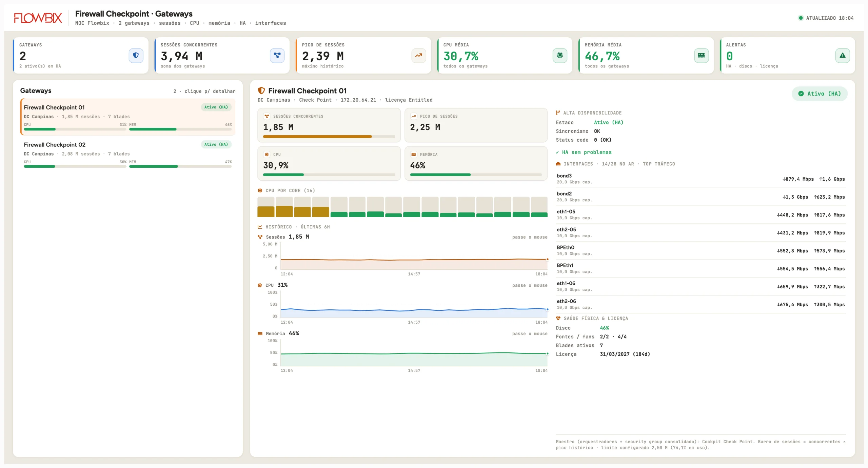The height and width of the screenshot is (468, 868).
Task: Click the end point of Memória history line
Action: coord(547,353)
